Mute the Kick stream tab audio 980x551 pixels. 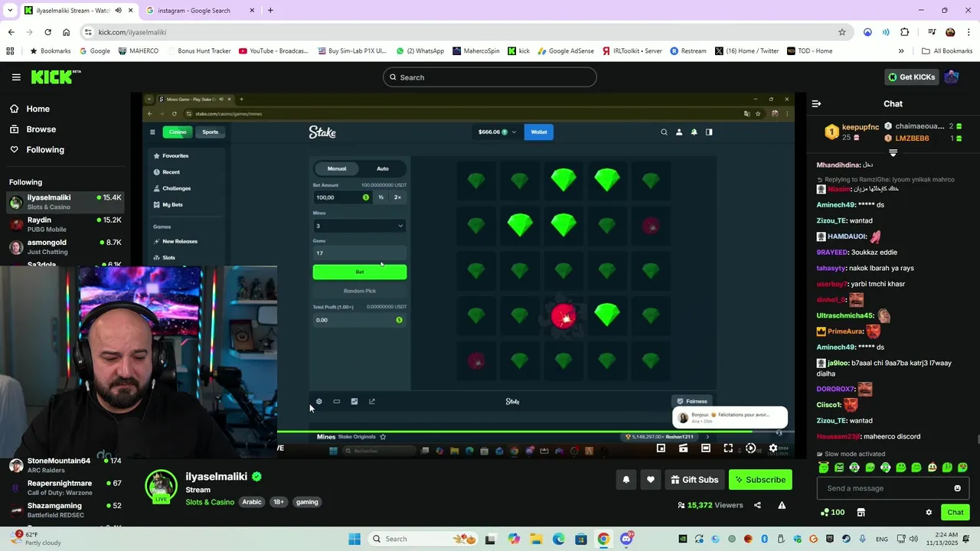pyautogui.click(x=118, y=11)
